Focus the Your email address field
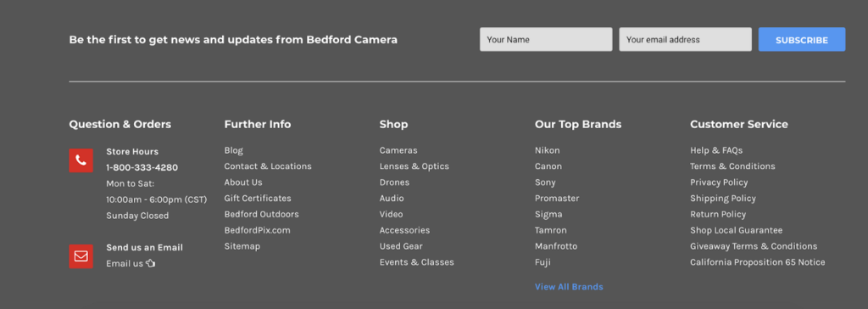868x309 pixels. pyautogui.click(x=685, y=39)
